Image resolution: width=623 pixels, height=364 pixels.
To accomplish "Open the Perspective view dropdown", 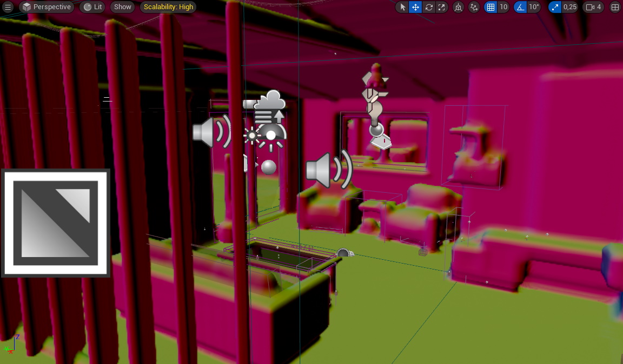I will 47,7.
